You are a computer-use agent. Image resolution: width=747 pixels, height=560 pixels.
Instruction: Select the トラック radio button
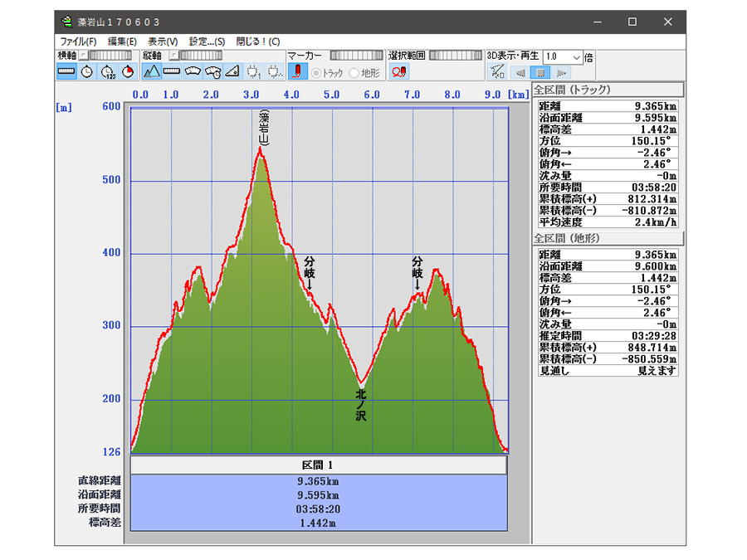point(316,73)
